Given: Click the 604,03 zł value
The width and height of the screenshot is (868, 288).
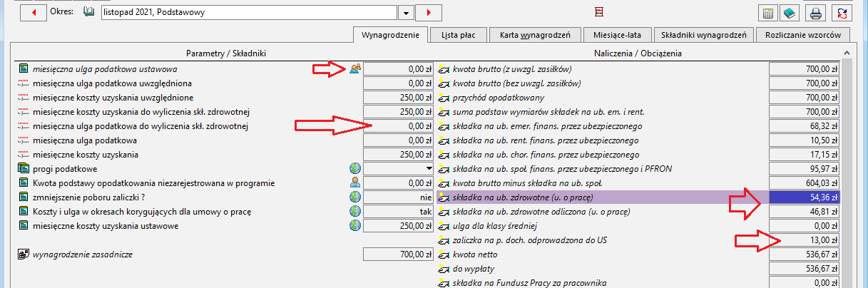Looking at the screenshot, I should tap(805, 183).
